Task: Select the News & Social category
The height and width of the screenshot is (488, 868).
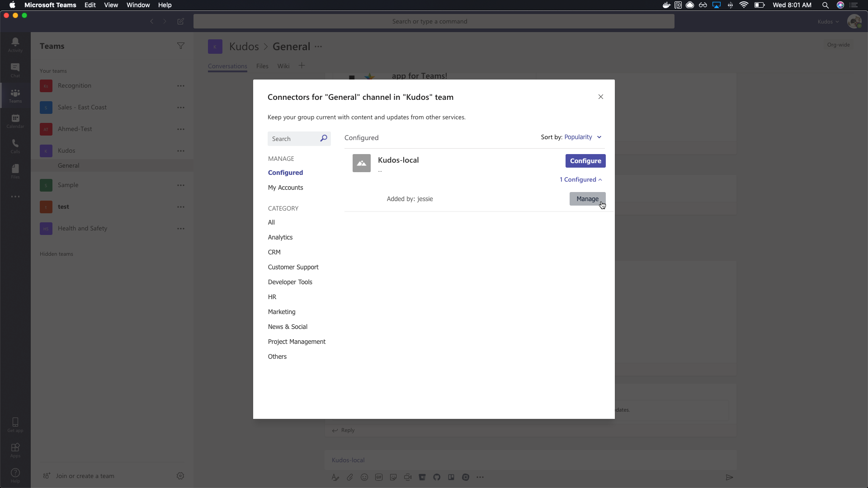Action: [288, 327]
